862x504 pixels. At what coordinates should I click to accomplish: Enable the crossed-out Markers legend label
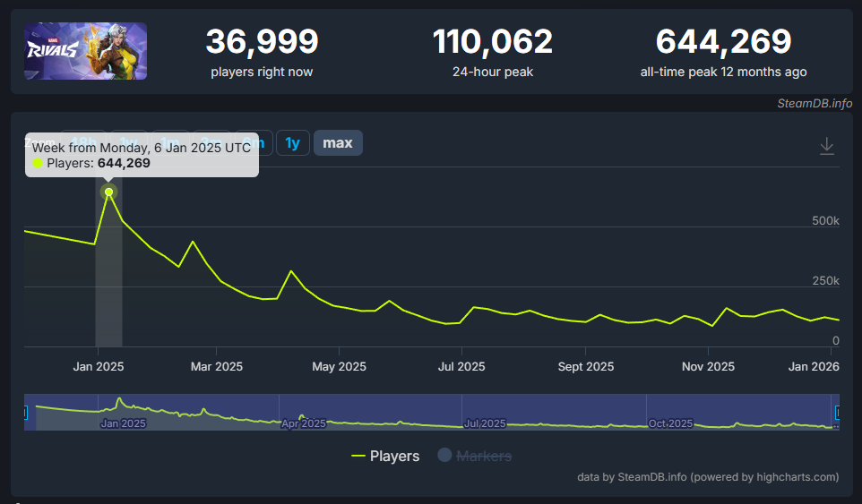coord(484,457)
